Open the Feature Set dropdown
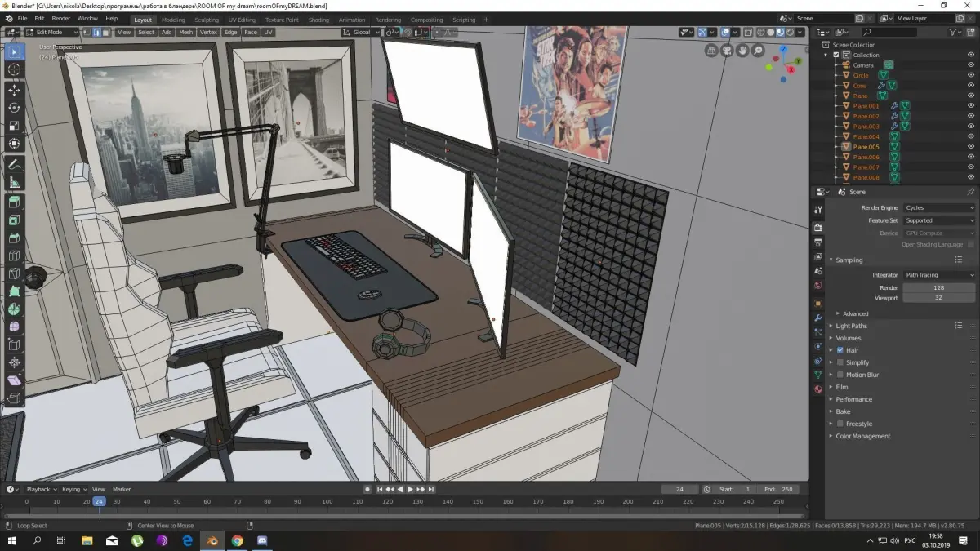Viewport: 980px width, 551px height. [938, 220]
